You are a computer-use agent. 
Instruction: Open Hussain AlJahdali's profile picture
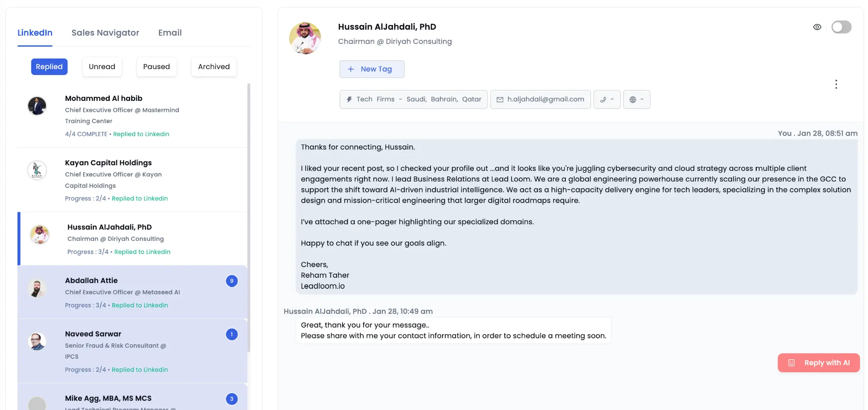point(305,38)
